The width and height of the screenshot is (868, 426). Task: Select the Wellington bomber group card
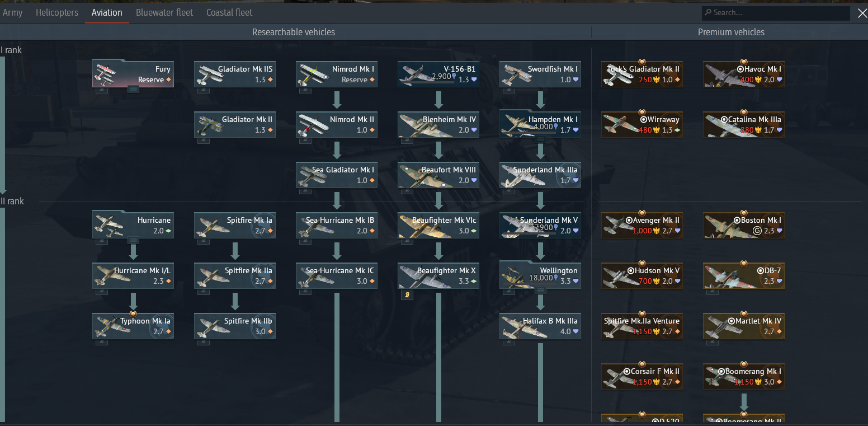[x=540, y=276]
